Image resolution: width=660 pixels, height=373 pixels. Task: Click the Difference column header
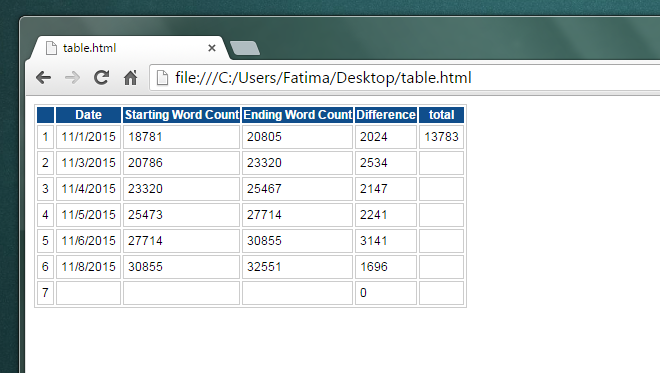[x=386, y=115]
